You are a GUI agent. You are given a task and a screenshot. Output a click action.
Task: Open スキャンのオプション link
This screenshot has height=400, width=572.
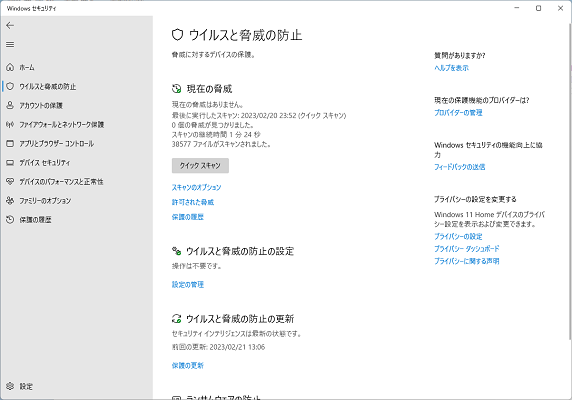[x=196, y=187]
